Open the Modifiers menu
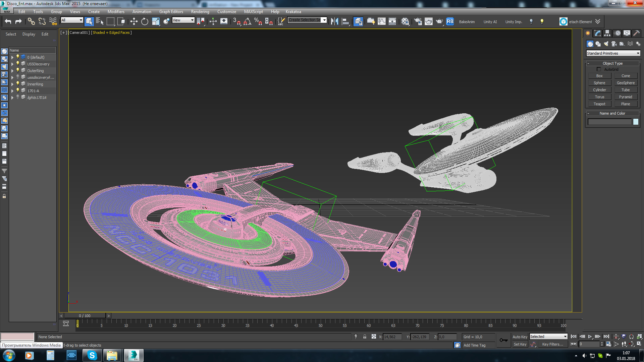The height and width of the screenshot is (362, 644). point(116,12)
